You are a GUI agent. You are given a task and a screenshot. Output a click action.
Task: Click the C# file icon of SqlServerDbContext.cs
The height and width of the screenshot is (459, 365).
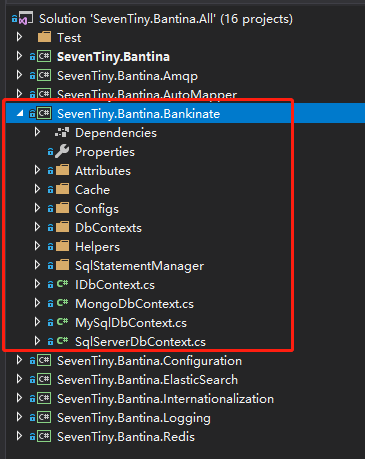[62, 341]
